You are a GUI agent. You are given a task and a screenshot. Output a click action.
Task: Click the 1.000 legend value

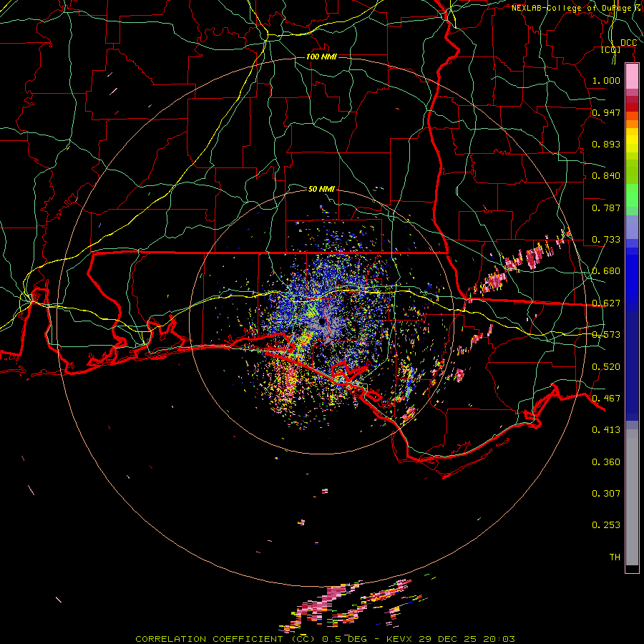click(x=606, y=80)
